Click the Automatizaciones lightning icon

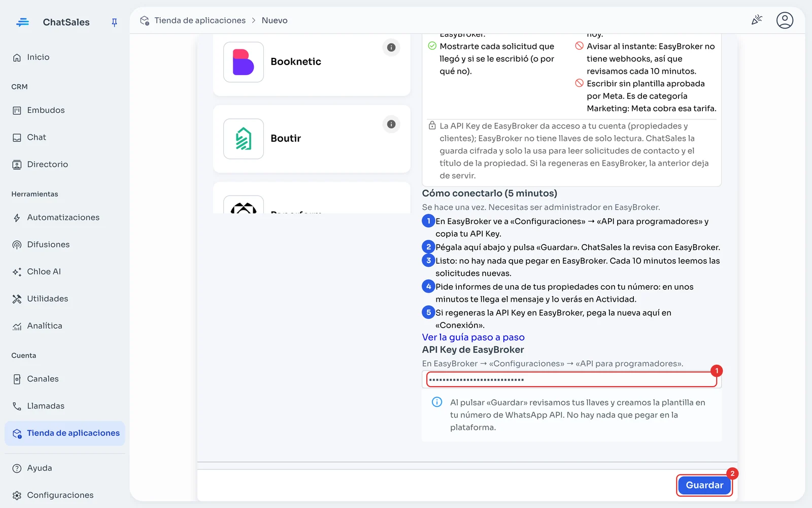coord(17,218)
